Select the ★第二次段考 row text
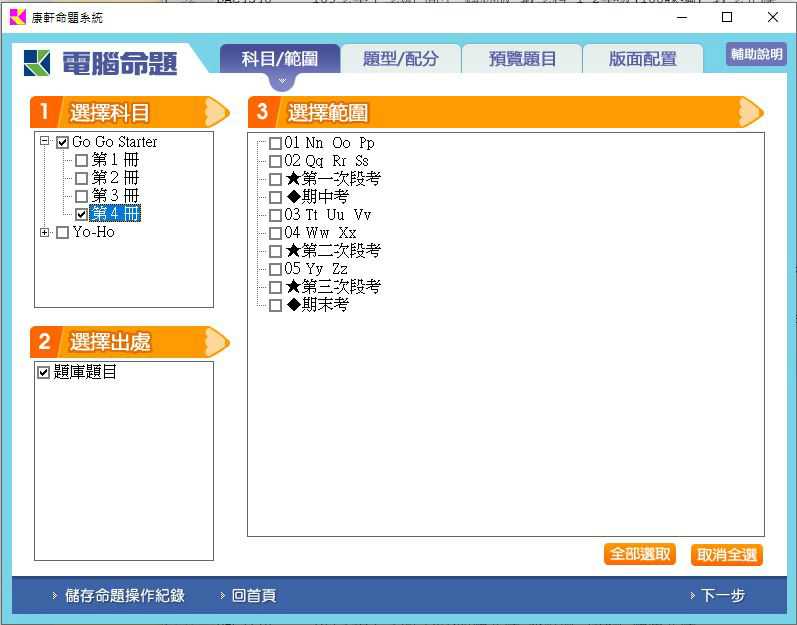 click(333, 251)
